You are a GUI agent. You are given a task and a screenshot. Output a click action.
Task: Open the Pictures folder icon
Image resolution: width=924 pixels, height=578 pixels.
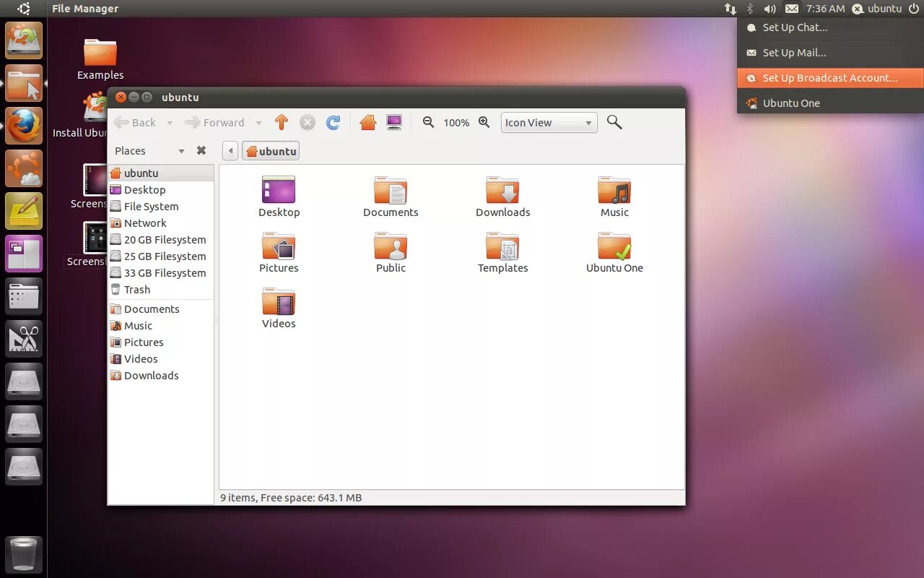pos(279,252)
